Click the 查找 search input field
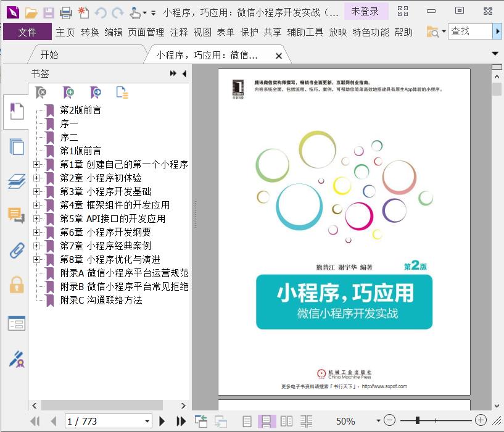This screenshot has height=432, width=504. click(x=470, y=31)
